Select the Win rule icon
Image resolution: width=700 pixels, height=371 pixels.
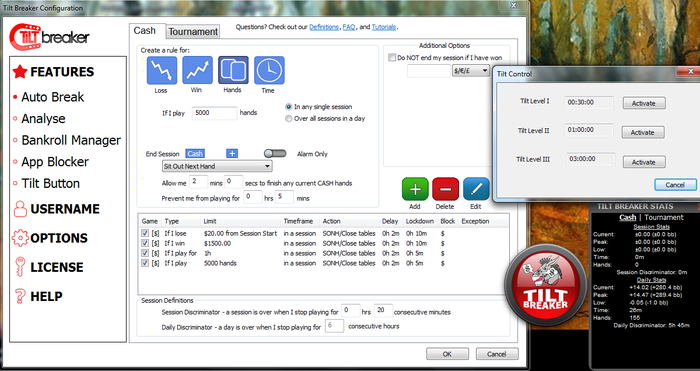pyautogui.click(x=197, y=70)
